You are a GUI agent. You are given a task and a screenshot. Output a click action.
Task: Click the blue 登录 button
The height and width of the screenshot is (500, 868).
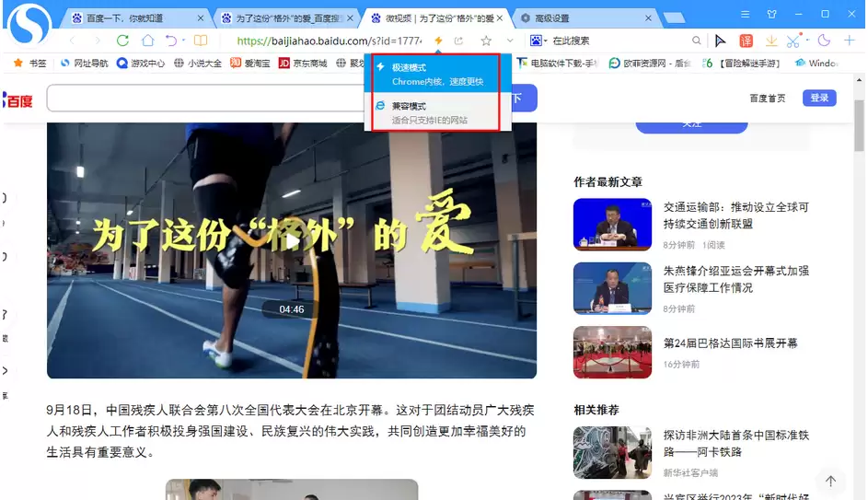819,98
